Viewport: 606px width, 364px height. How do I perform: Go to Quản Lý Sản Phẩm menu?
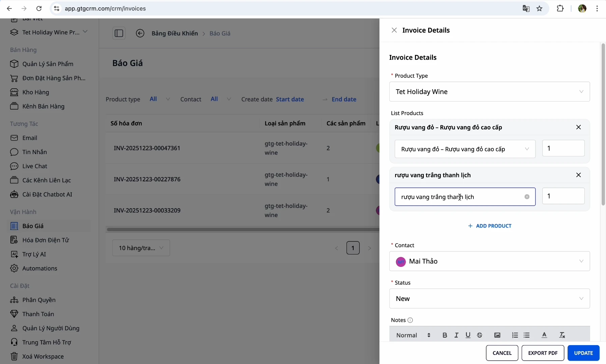[48, 64]
